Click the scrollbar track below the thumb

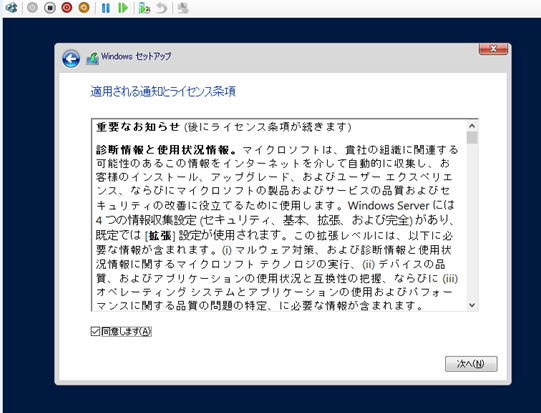pos(472,222)
